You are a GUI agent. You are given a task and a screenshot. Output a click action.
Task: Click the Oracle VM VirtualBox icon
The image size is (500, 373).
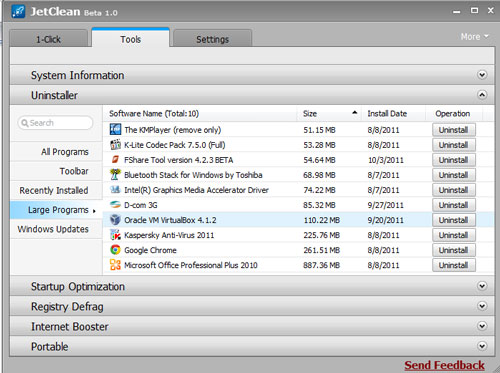tap(115, 219)
